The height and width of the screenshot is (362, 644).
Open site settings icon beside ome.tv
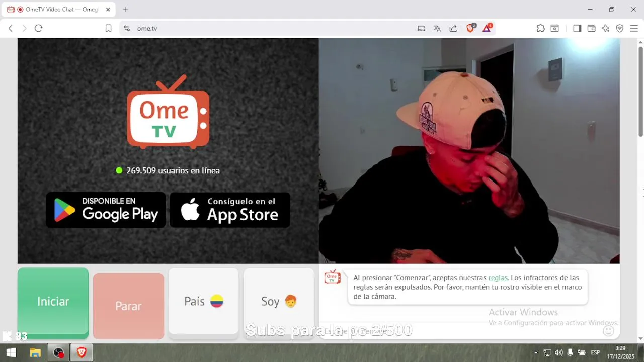126,28
